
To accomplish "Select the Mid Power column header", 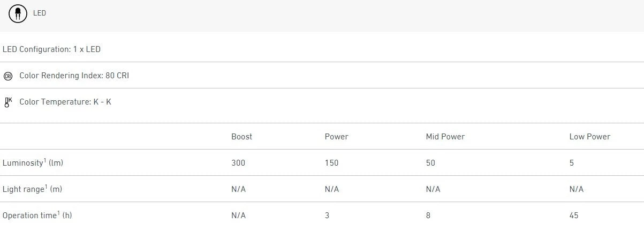I will click(x=445, y=137).
